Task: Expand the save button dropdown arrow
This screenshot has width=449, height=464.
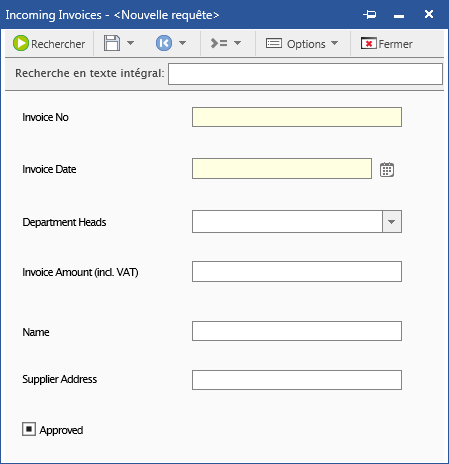Action: [131, 43]
